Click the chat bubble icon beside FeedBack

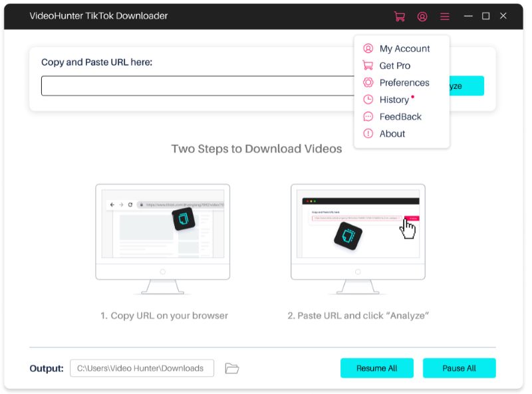point(368,116)
